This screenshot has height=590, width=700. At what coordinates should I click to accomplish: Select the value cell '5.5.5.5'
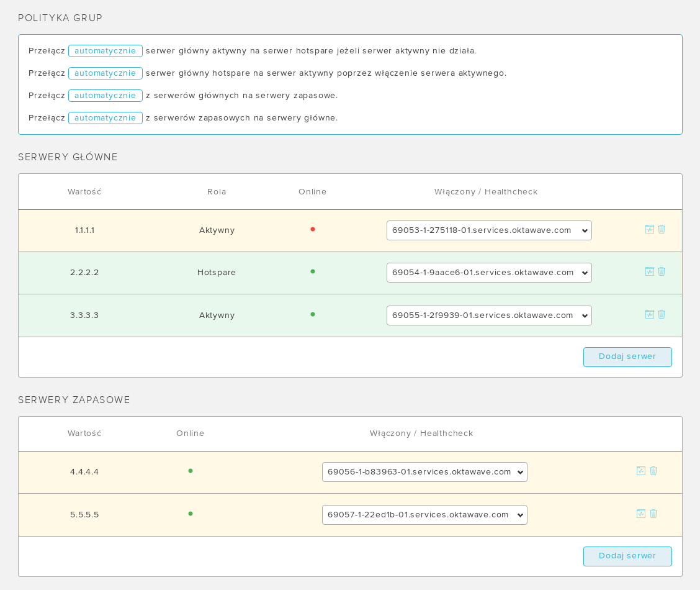click(84, 515)
